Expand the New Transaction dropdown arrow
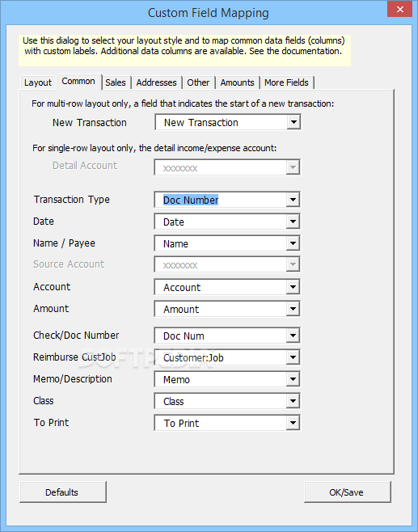This screenshot has height=532, width=418. click(x=293, y=122)
